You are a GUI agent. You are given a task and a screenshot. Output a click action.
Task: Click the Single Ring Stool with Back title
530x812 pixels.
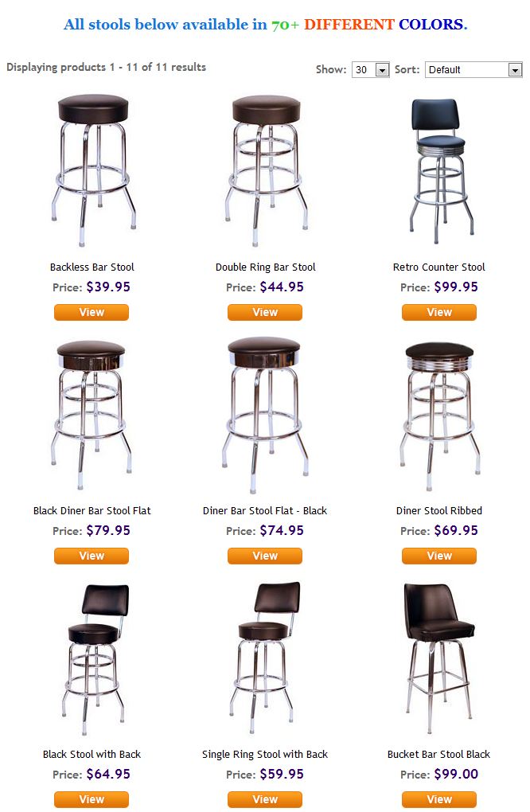click(x=265, y=755)
